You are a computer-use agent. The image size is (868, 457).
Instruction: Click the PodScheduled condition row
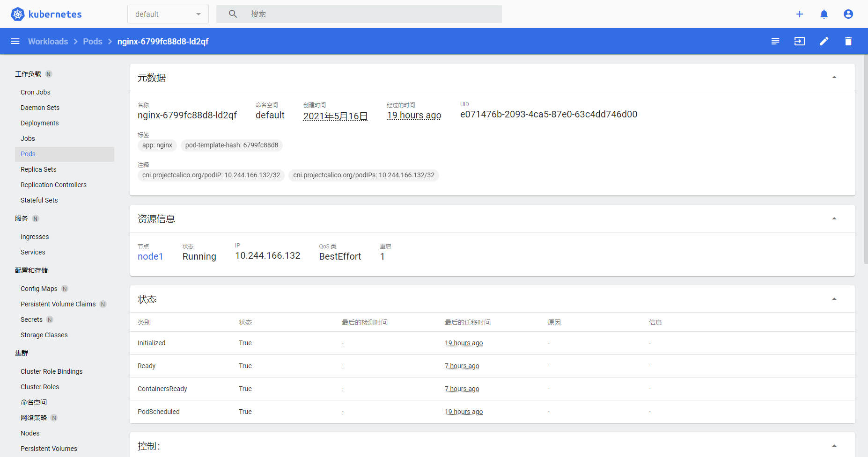pyautogui.click(x=493, y=412)
